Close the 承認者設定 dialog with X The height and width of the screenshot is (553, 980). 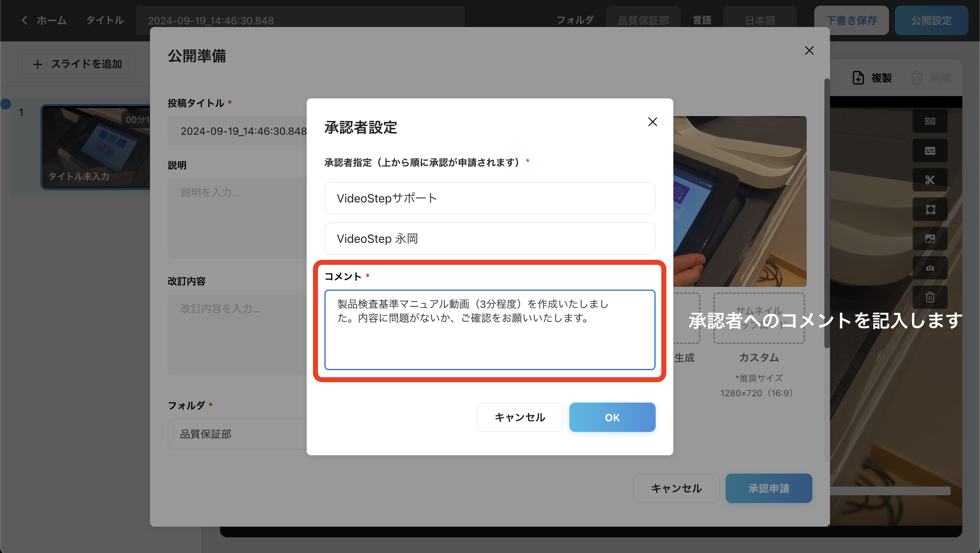click(652, 122)
